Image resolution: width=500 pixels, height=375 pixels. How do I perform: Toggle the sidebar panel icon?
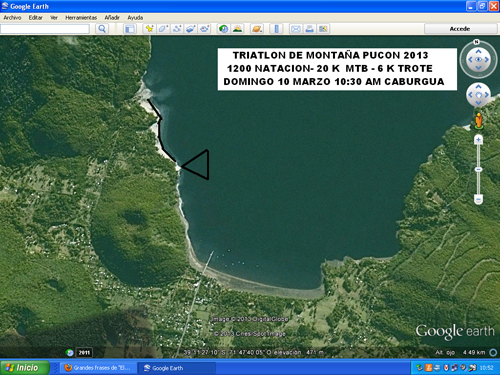(130, 29)
